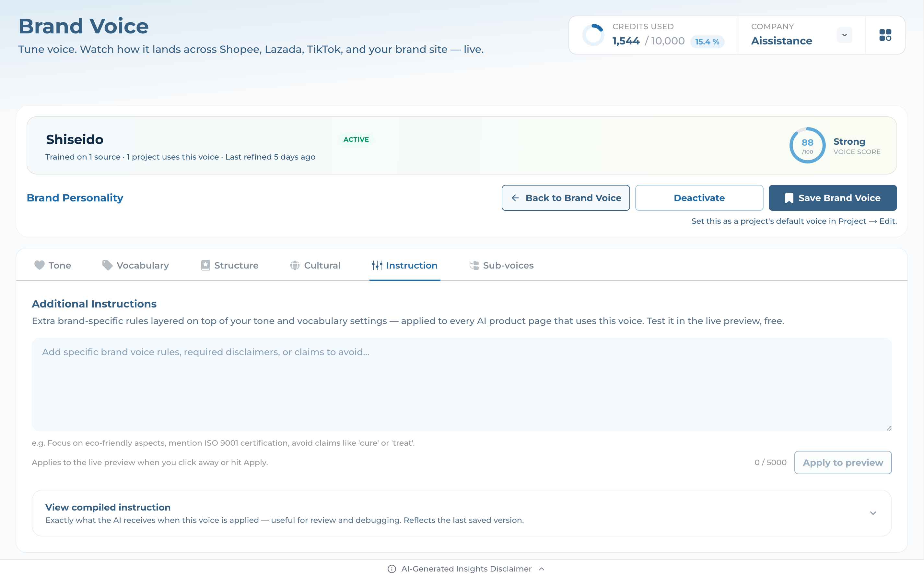The height and width of the screenshot is (578, 924).
Task: Click the Brand Voice page title
Action: (84, 26)
